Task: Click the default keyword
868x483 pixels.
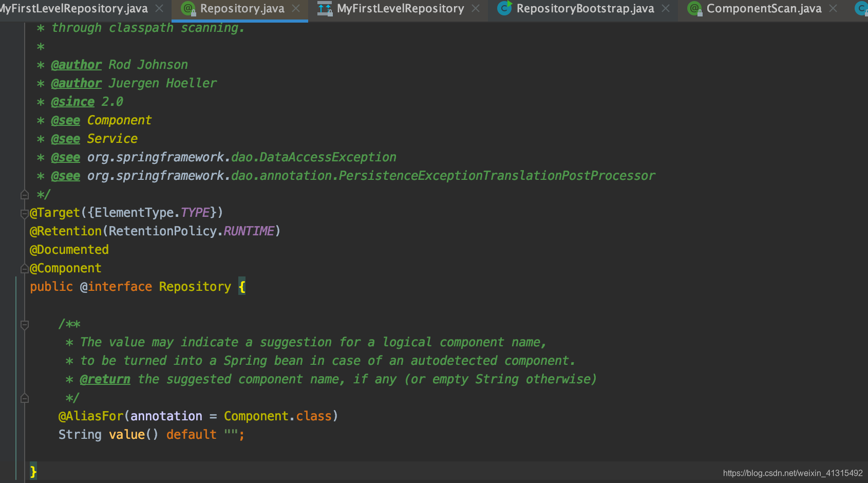Action: click(192, 435)
